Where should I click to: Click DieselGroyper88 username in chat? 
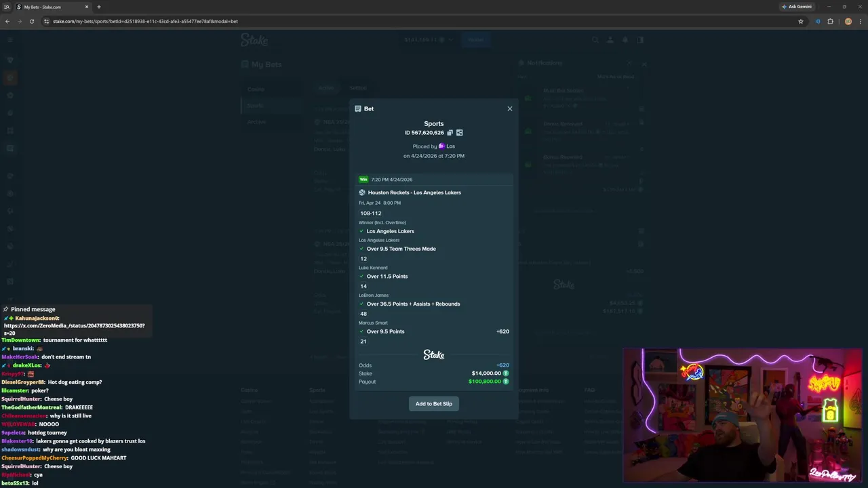click(23, 382)
